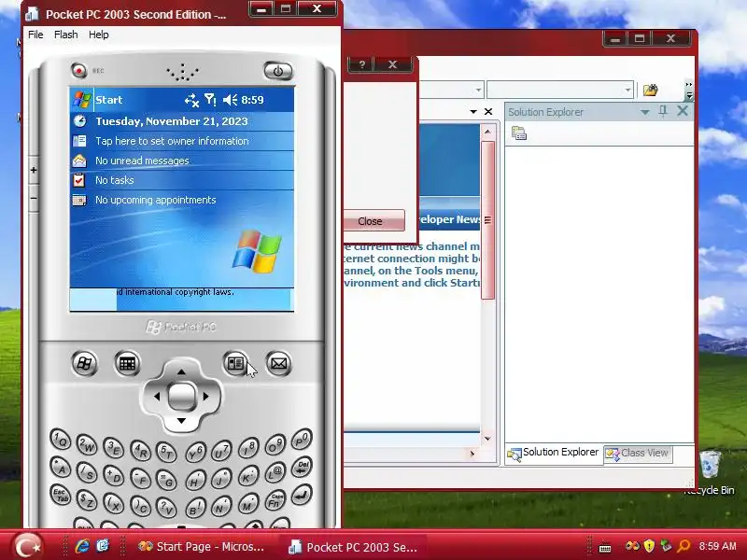Image resolution: width=747 pixels, height=560 pixels.
Task: Launch Internet Explorer from quick launch
Action: click(x=82, y=546)
